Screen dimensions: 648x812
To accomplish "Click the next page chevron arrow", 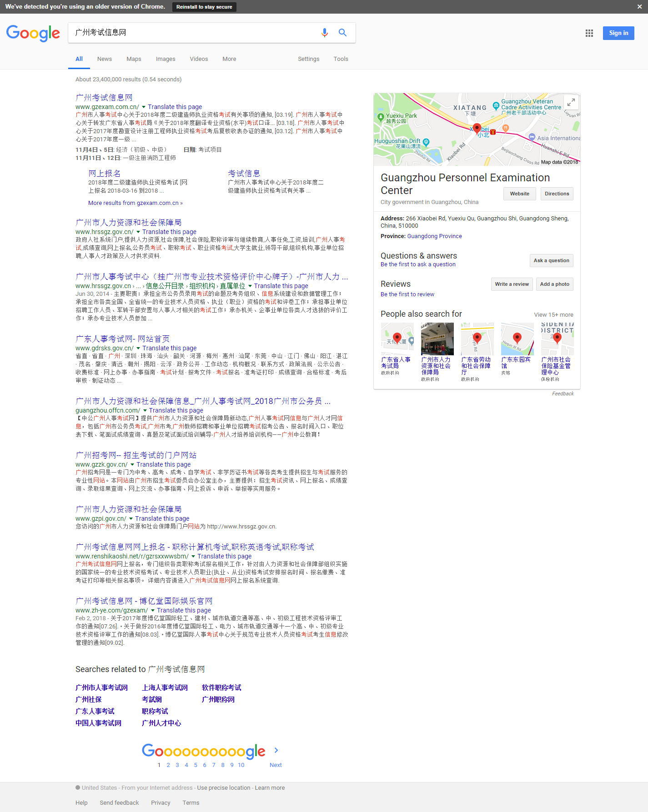I will pyautogui.click(x=276, y=750).
